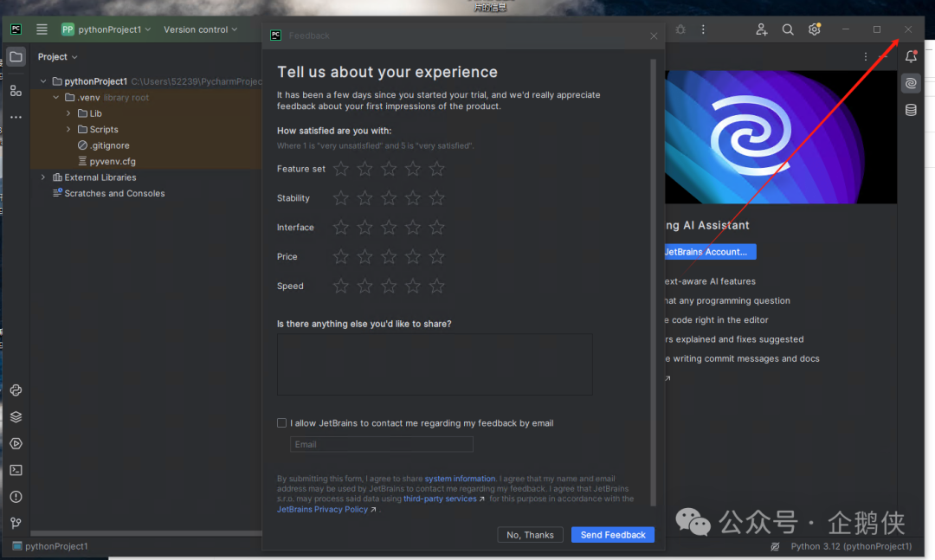
Task: Open the JetBrains Privacy Policy link
Action: point(322,509)
